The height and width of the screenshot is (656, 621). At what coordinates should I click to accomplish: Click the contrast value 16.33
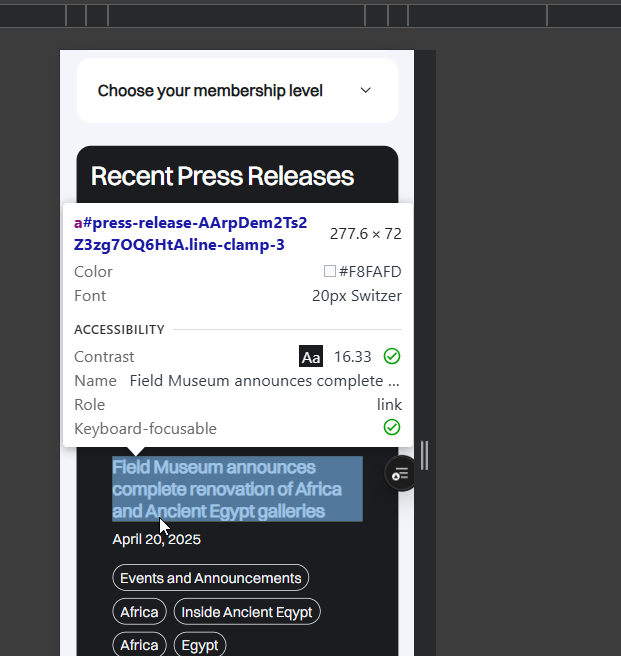352,357
